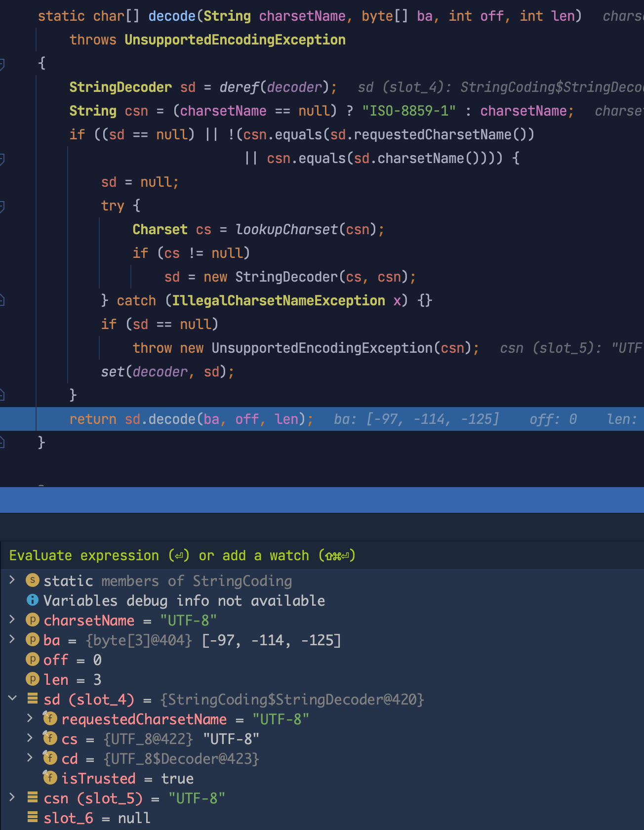This screenshot has height=830, width=644.
Task: Click the {StringCoding$StringDecoder@420} value
Action: (292, 699)
